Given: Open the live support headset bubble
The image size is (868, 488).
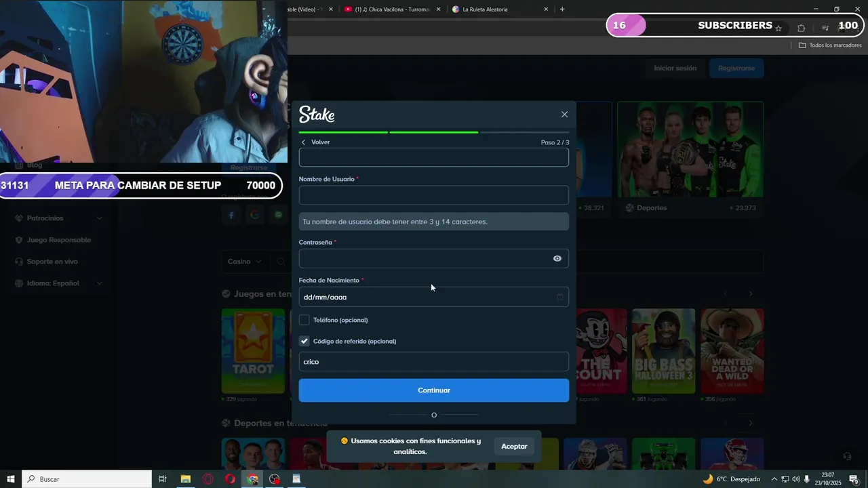Looking at the screenshot, I should [x=847, y=456].
